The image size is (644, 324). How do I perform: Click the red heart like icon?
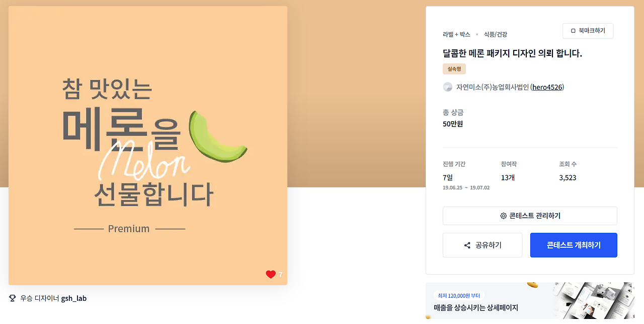[271, 275]
